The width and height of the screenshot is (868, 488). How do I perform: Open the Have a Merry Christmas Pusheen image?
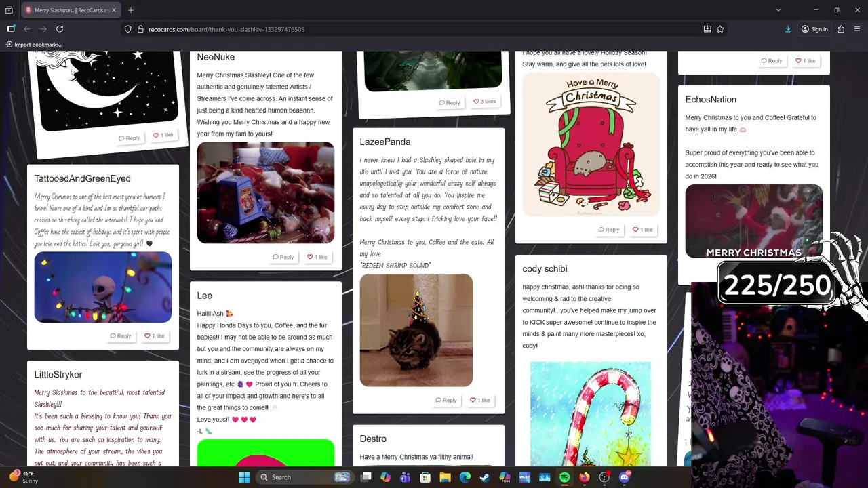coord(591,144)
